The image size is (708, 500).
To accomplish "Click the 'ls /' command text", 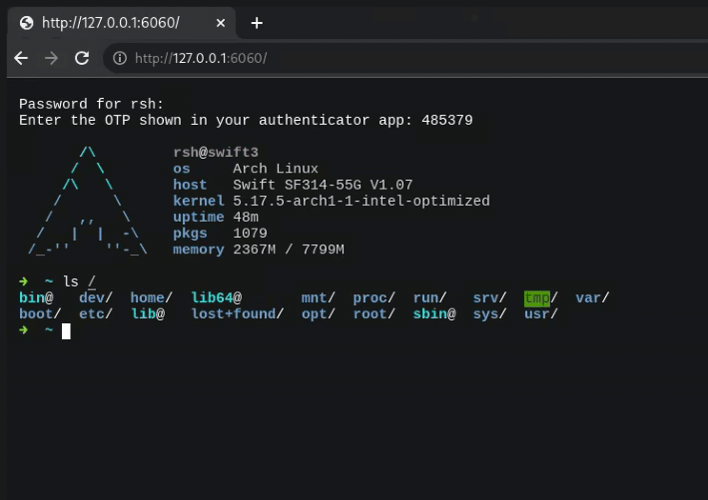I will tap(79, 282).
